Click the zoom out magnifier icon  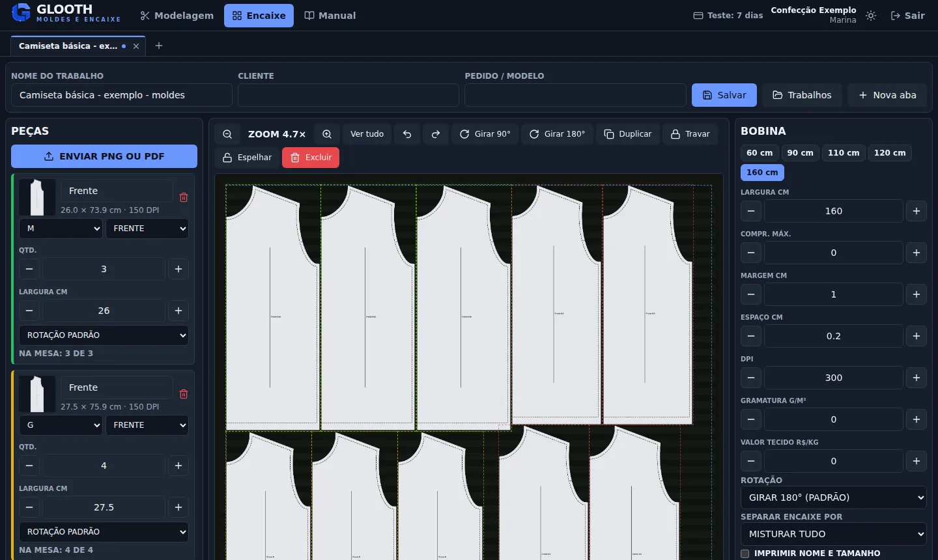click(227, 134)
